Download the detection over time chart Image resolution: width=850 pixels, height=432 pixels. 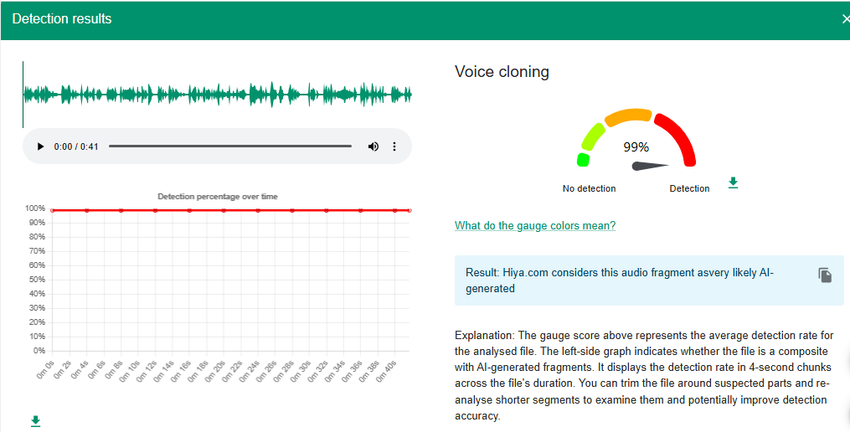36,421
